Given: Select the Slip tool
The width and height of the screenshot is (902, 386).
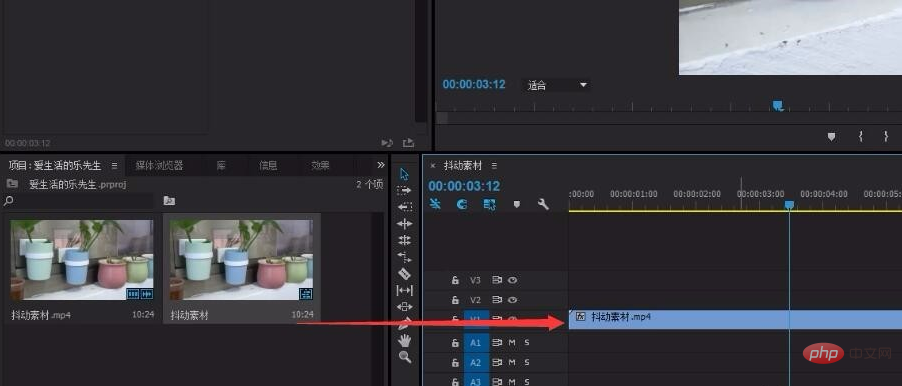Looking at the screenshot, I should pyautogui.click(x=404, y=291).
